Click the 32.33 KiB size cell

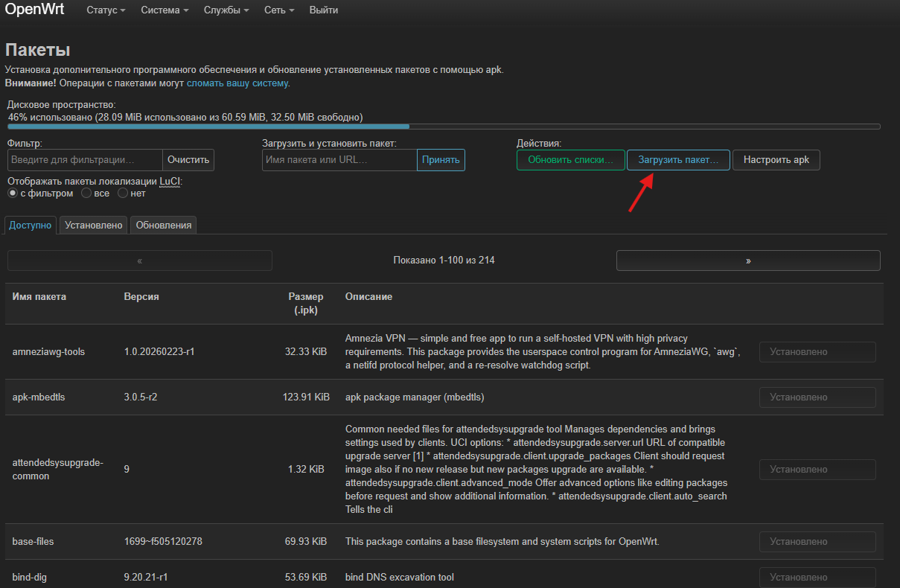(x=304, y=352)
